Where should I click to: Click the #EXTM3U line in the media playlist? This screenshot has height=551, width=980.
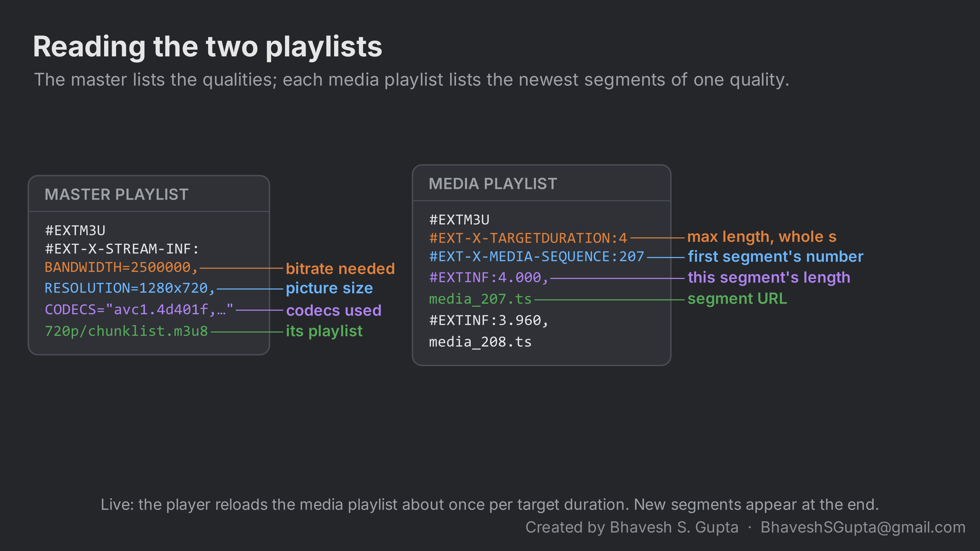click(459, 220)
